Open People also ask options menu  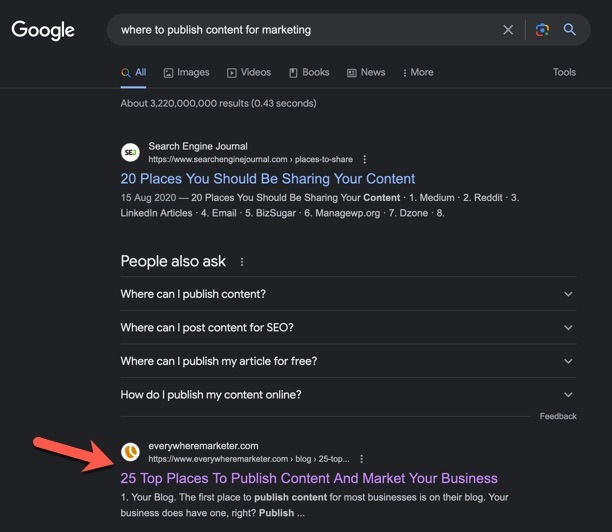click(242, 262)
